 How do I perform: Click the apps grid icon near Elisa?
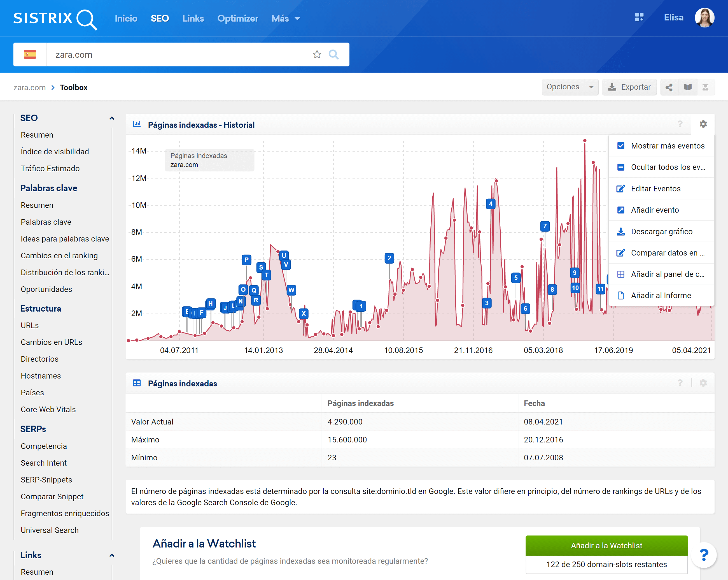pyautogui.click(x=639, y=18)
